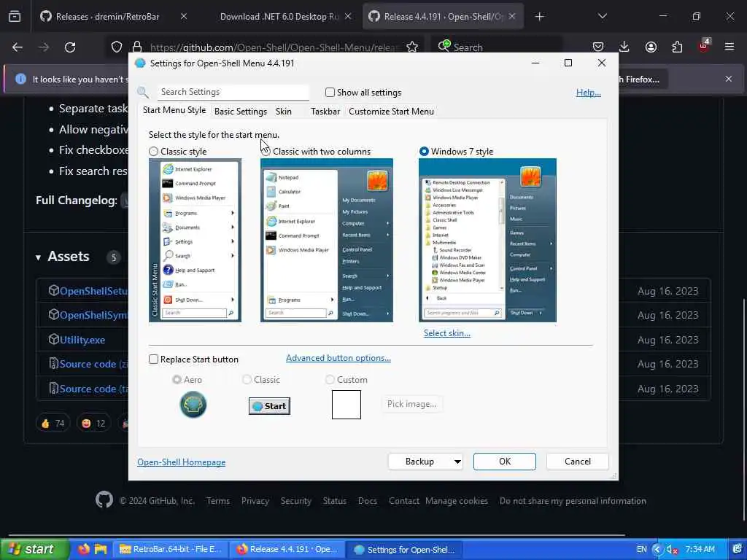Switch to RetroBar.64-bit taskbar window
This screenshot has width=747, height=560.
pos(171,549)
